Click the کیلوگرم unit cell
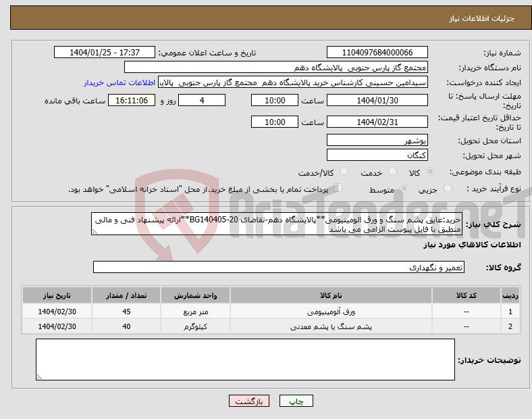This screenshot has height=419, width=532. point(195,326)
